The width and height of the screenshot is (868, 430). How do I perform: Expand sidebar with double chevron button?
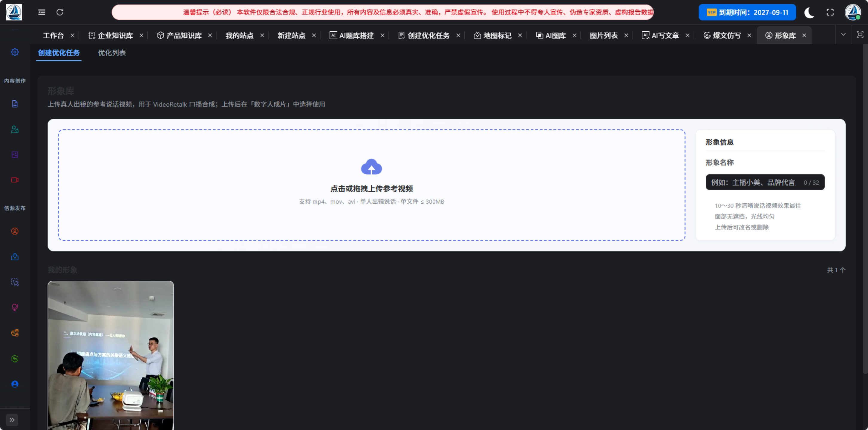click(12, 420)
